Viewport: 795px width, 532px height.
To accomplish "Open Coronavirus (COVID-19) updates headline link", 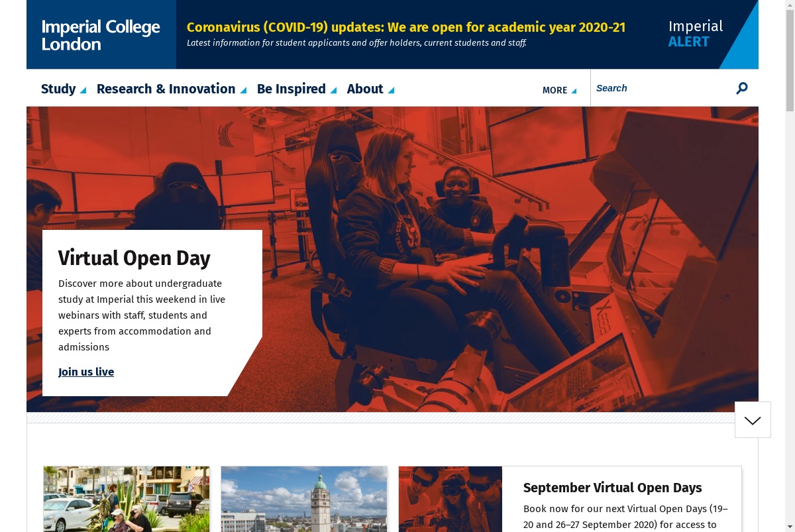I will pos(406,27).
